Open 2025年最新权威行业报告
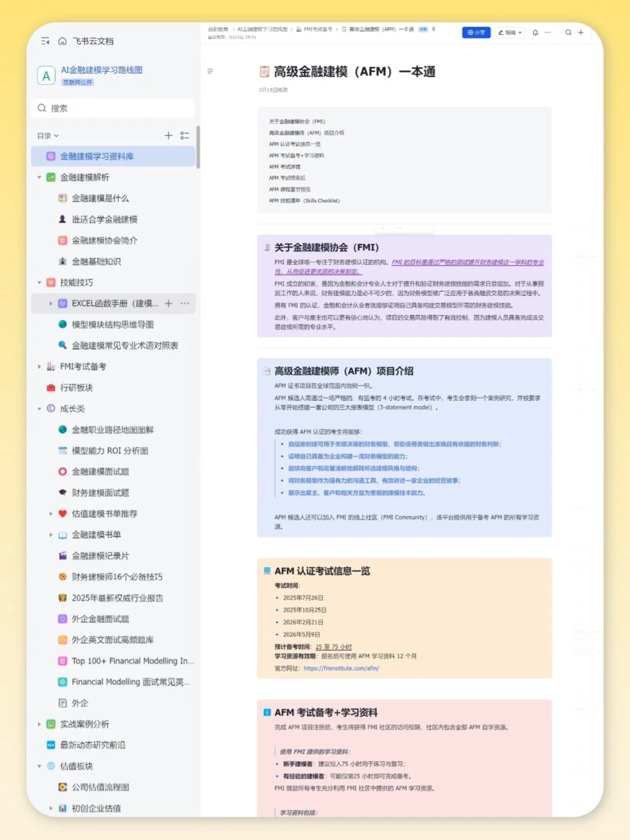This screenshot has width=630, height=840. [117, 598]
